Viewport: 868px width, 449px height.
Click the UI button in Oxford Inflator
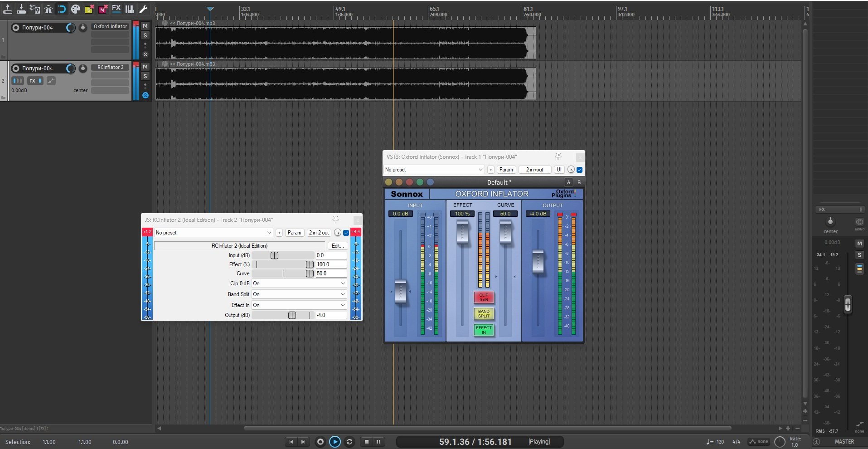pos(559,170)
